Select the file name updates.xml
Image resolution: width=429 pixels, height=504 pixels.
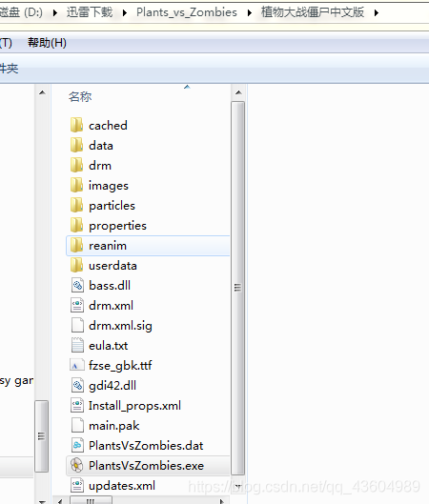[x=122, y=486]
